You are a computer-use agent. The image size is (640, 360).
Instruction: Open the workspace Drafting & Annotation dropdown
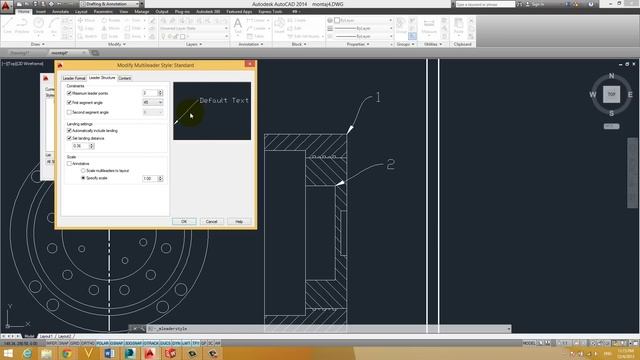(x=109, y=4)
